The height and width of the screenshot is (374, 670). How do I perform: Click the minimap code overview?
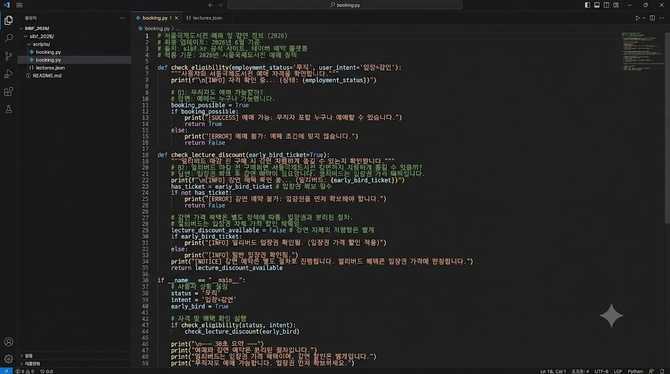point(641,51)
